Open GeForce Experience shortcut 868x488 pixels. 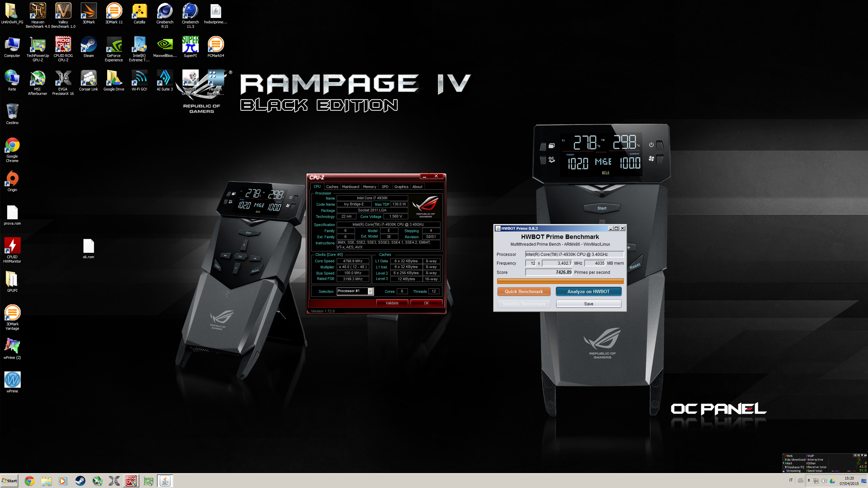coord(114,49)
